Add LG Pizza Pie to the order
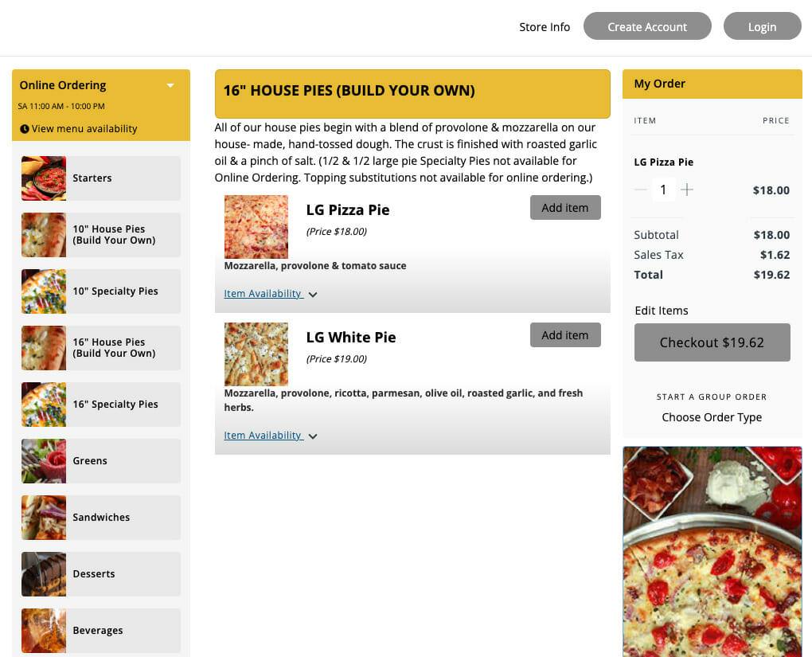The image size is (812, 657). pyautogui.click(x=565, y=207)
